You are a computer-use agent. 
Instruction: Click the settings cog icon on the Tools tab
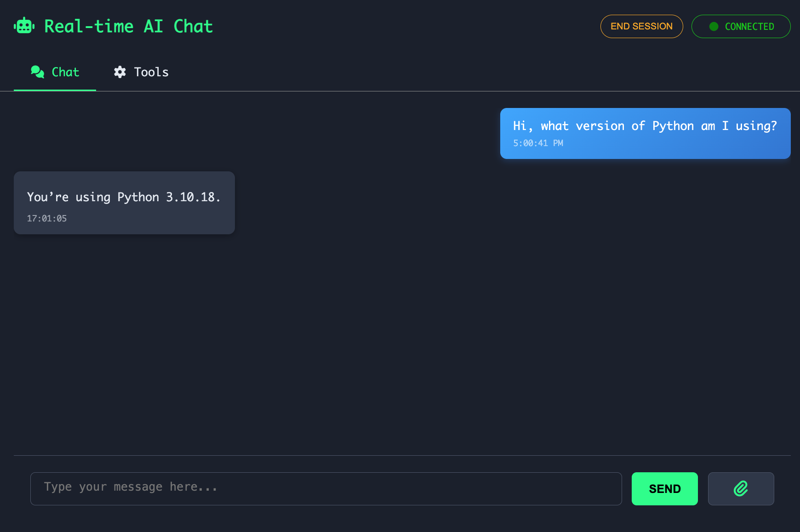120,72
